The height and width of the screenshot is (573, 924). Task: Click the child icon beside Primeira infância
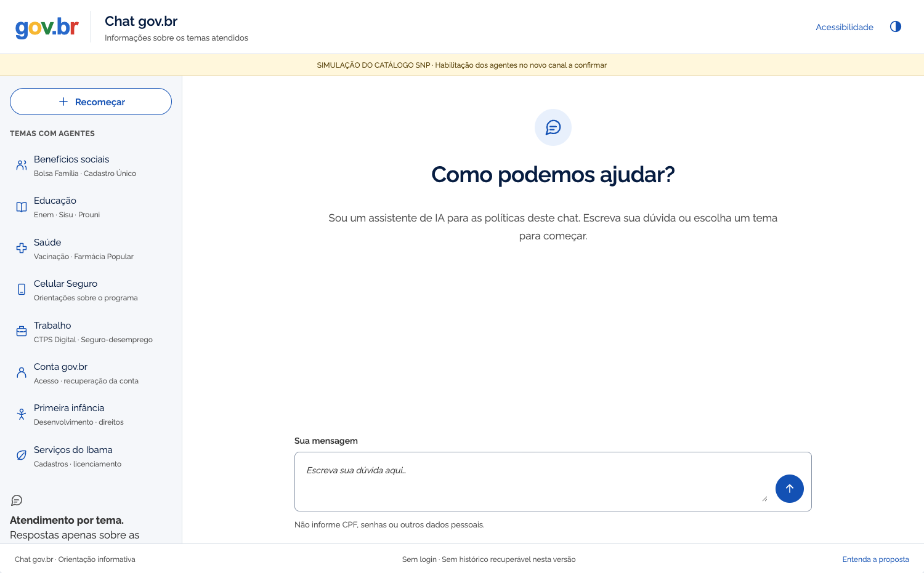[x=22, y=414]
